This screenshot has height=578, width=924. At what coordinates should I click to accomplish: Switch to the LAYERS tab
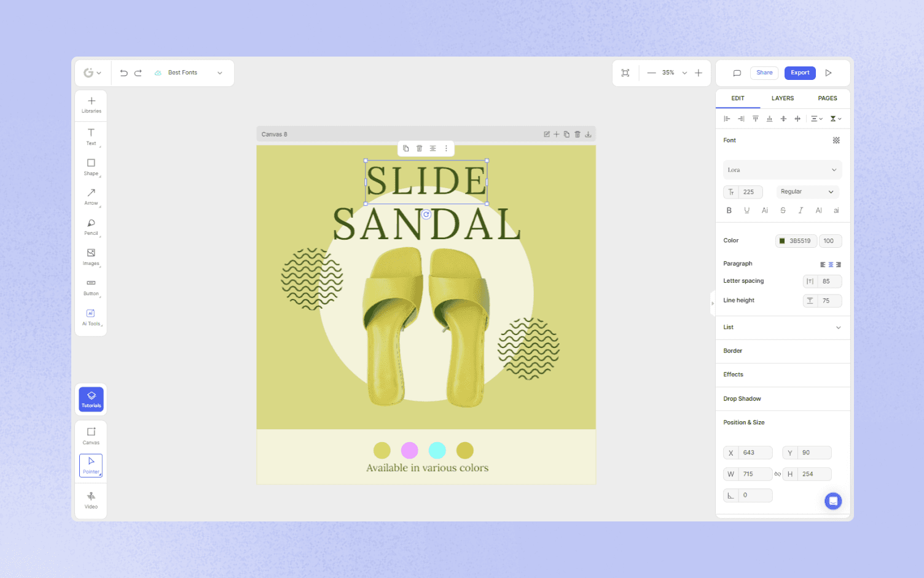tap(783, 98)
